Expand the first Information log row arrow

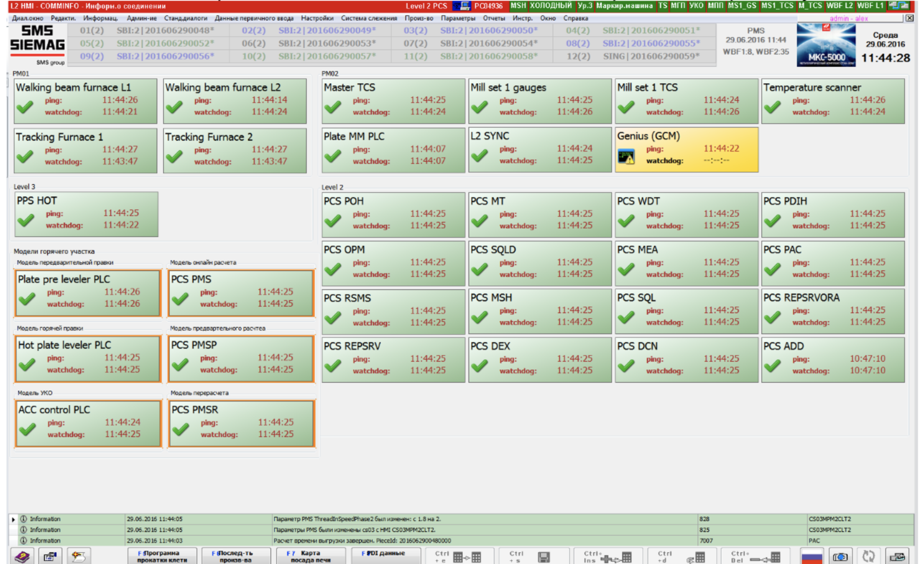[13, 519]
